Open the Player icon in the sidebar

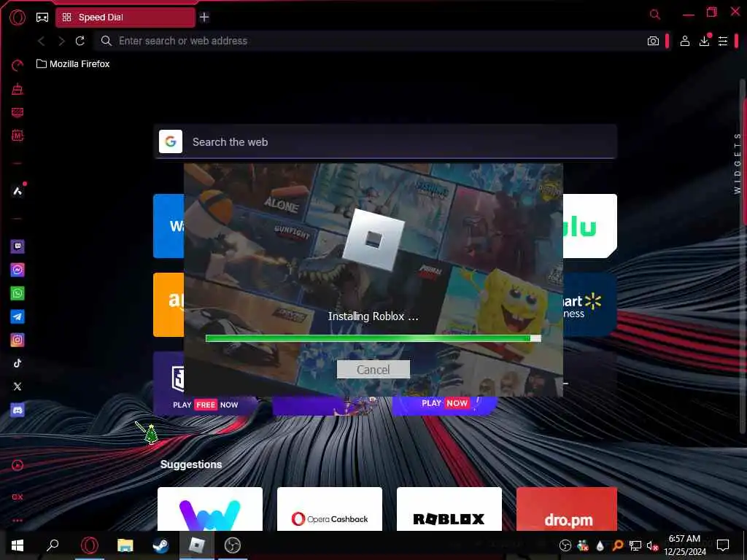(x=18, y=465)
